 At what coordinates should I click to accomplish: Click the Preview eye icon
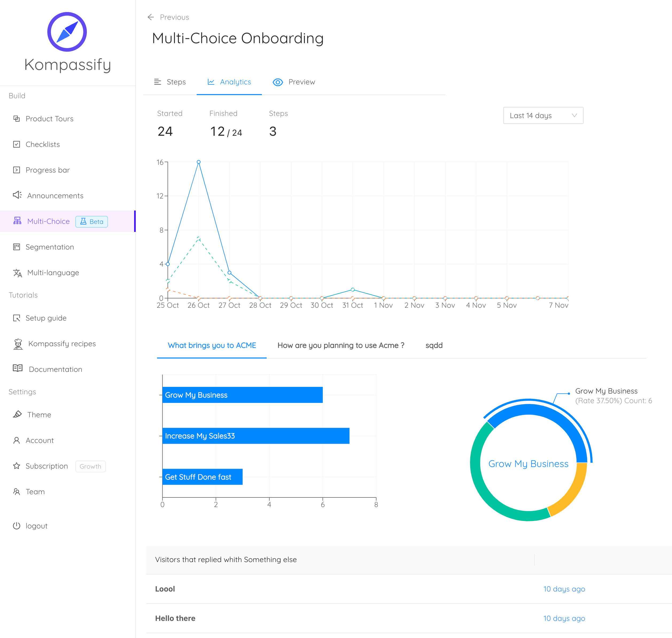pos(278,82)
